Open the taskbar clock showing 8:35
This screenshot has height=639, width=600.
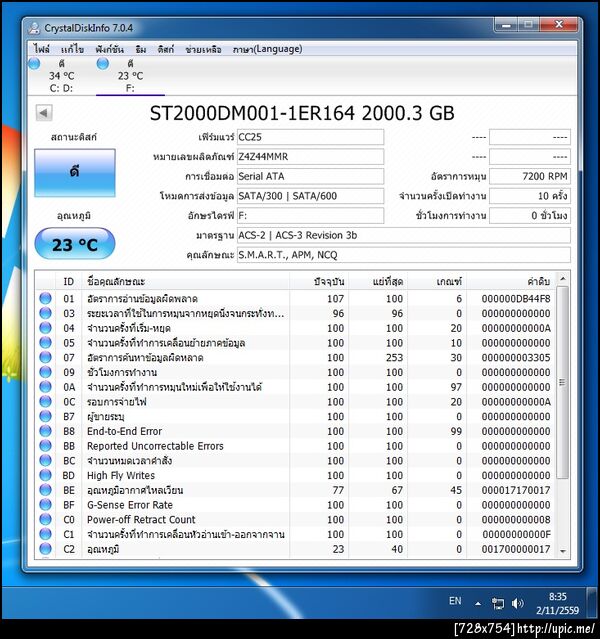557,603
